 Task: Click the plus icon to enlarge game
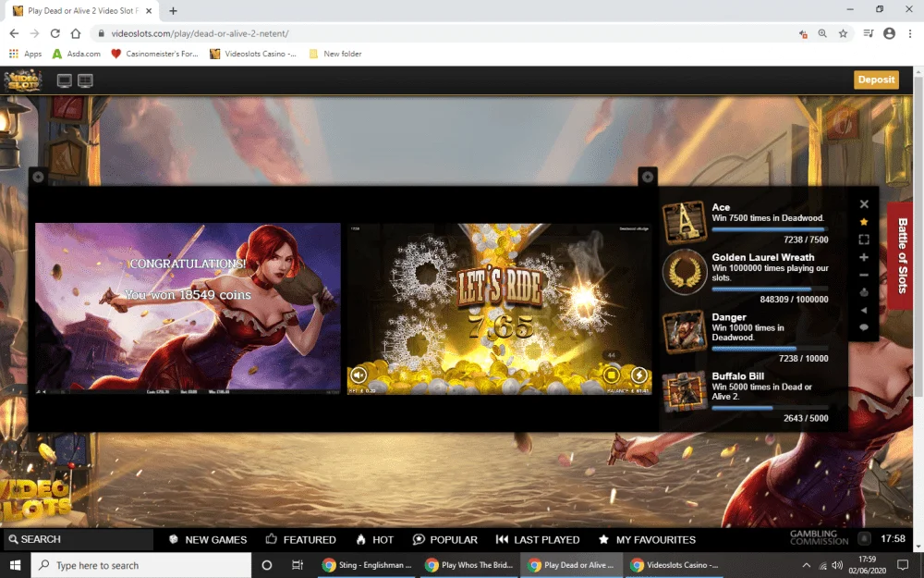pos(864,257)
